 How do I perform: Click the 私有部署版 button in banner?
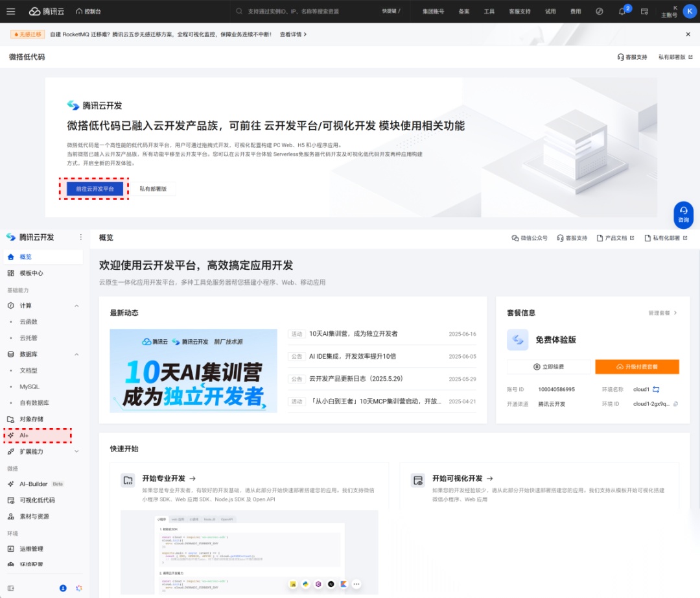[153, 189]
